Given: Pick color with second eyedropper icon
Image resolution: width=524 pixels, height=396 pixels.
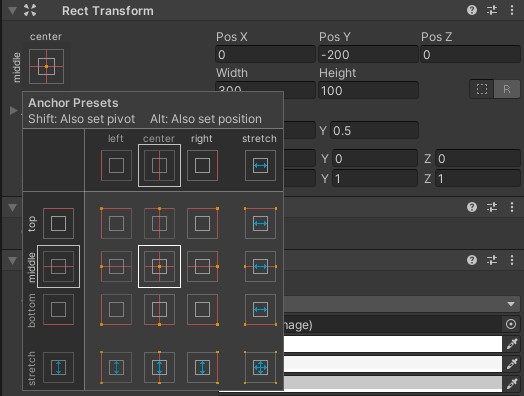Looking at the screenshot, I should pos(512,364).
